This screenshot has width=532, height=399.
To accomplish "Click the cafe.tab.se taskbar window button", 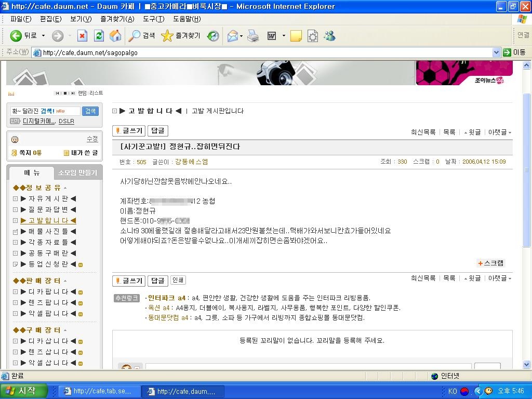I will click(99, 391).
